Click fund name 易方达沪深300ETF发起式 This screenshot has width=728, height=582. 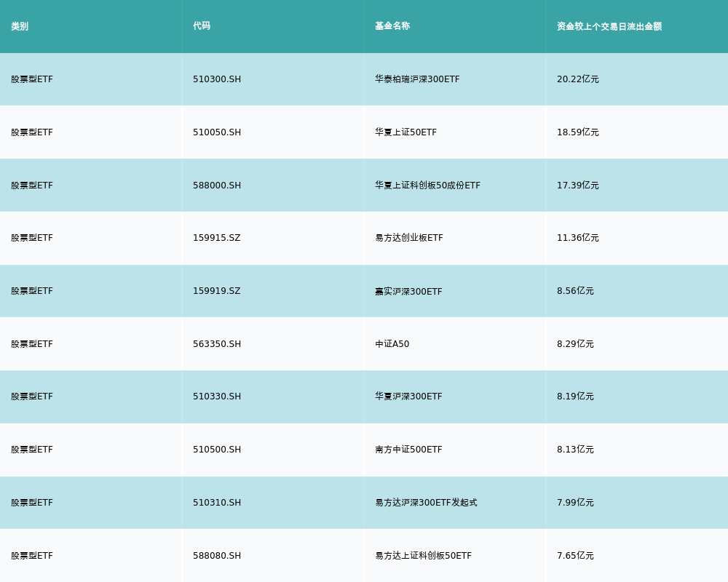(x=426, y=503)
